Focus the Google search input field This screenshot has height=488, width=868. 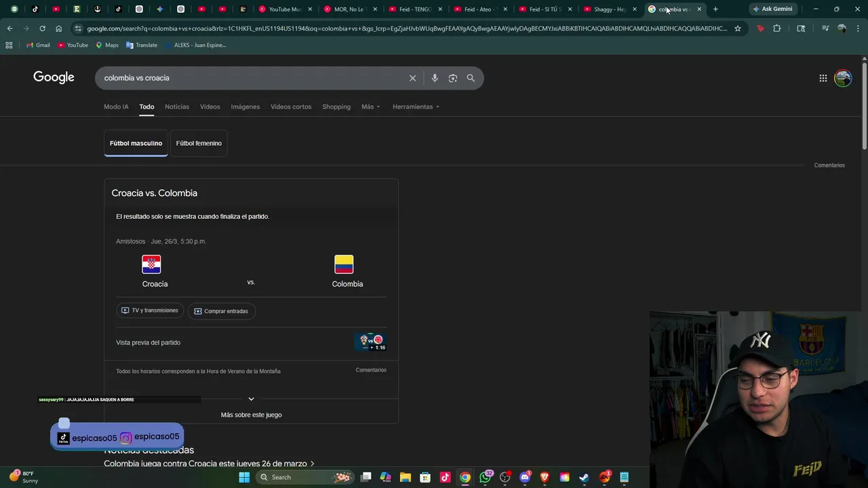coord(251,78)
